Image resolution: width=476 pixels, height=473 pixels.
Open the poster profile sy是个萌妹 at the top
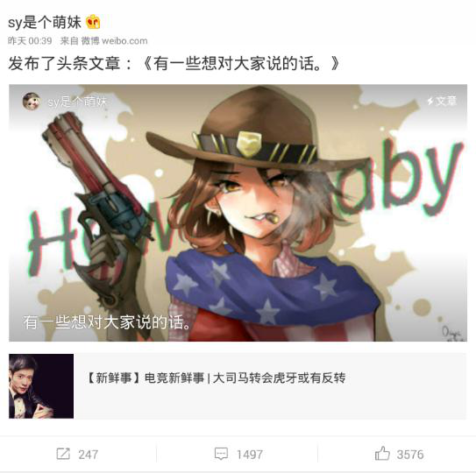click(x=45, y=23)
